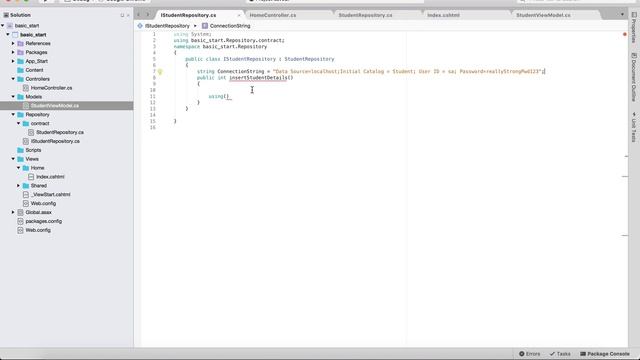Expand the References folder

13,43
